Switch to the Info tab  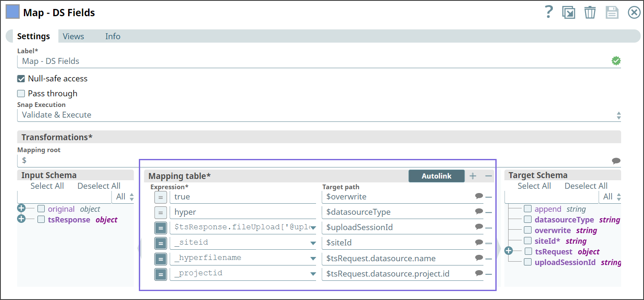(x=112, y=36)
